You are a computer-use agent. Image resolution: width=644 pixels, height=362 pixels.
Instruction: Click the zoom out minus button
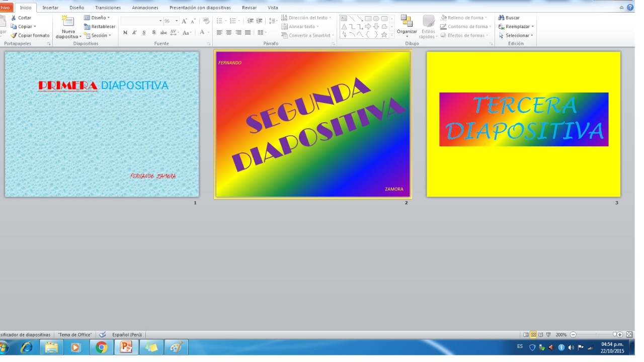click(x=573, y=334)
